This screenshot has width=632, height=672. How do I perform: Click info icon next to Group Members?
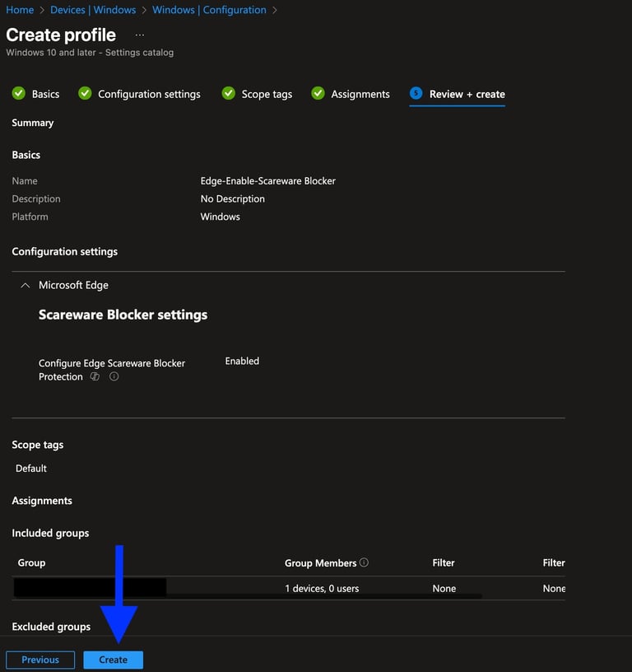coord(364,562)
